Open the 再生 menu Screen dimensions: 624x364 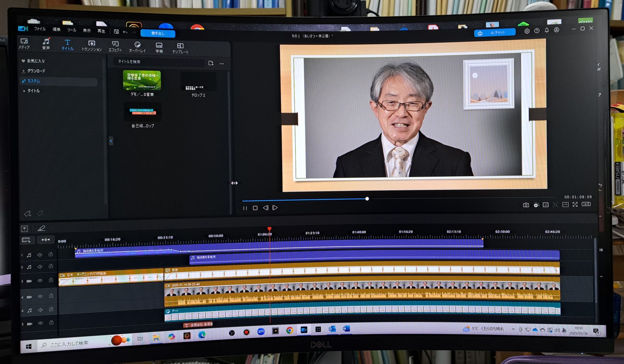[x=101, y=31]
